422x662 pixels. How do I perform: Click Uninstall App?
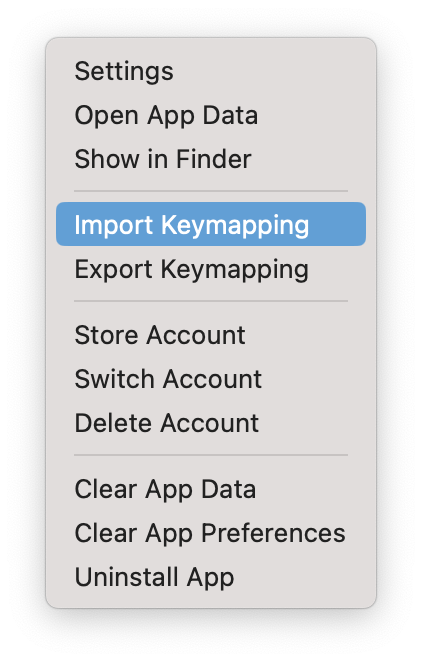211,577
